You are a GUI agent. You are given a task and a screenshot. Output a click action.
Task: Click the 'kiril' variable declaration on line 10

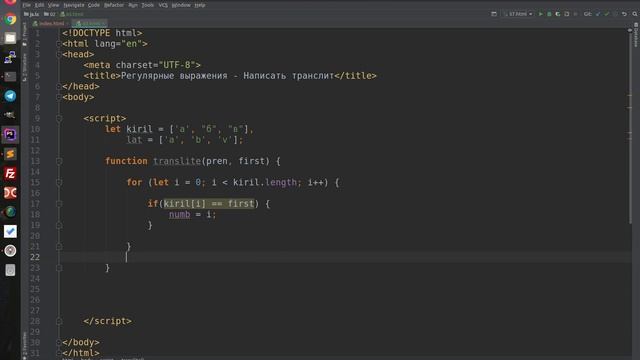[x=139, y=129]
